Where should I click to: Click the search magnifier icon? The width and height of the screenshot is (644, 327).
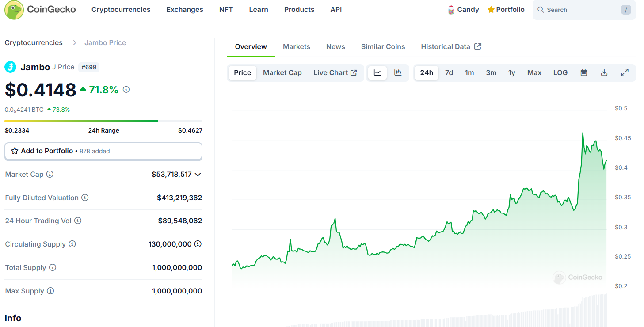[x=541, y=10]
